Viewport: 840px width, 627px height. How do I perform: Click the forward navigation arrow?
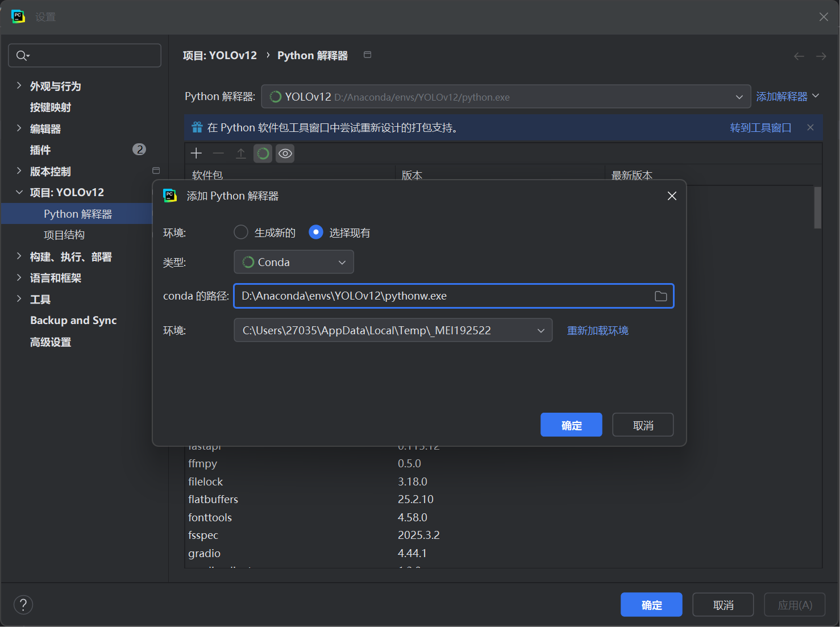821,56
